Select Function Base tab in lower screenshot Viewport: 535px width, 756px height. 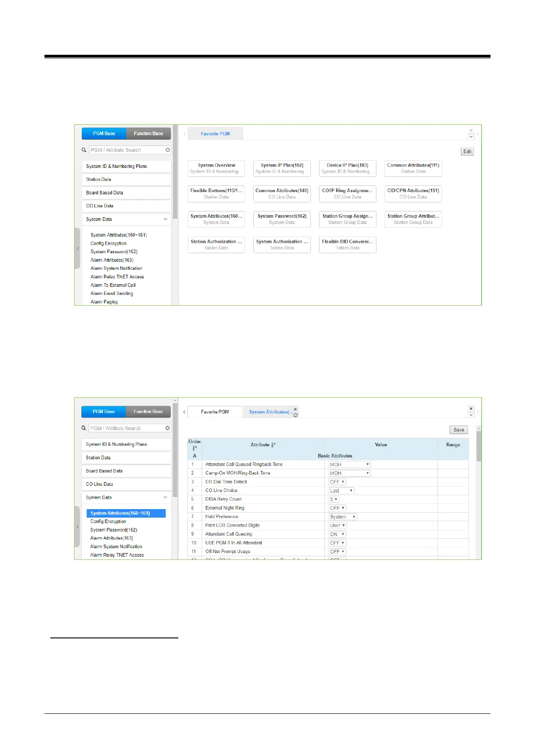pos(148,412)
